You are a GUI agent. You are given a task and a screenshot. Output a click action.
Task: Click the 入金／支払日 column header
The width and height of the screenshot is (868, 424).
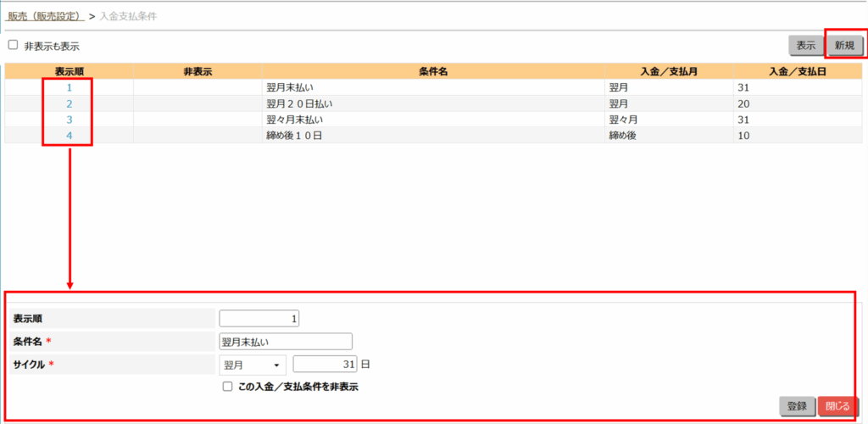797,71
